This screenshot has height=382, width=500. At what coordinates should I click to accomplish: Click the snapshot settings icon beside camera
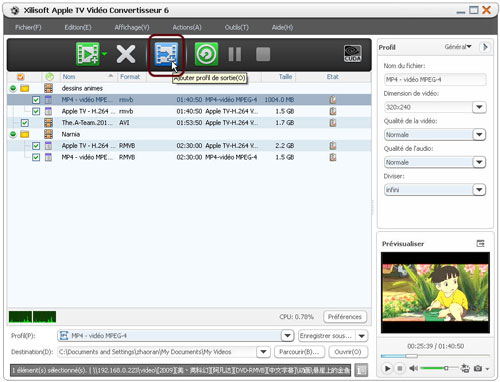465,368
